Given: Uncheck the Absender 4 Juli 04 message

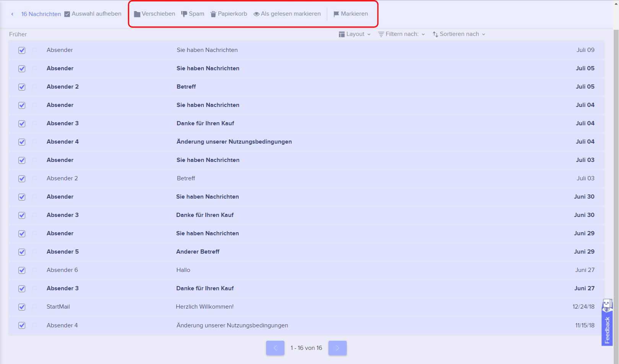Looking at the screenshot, I should coord(22,142).
